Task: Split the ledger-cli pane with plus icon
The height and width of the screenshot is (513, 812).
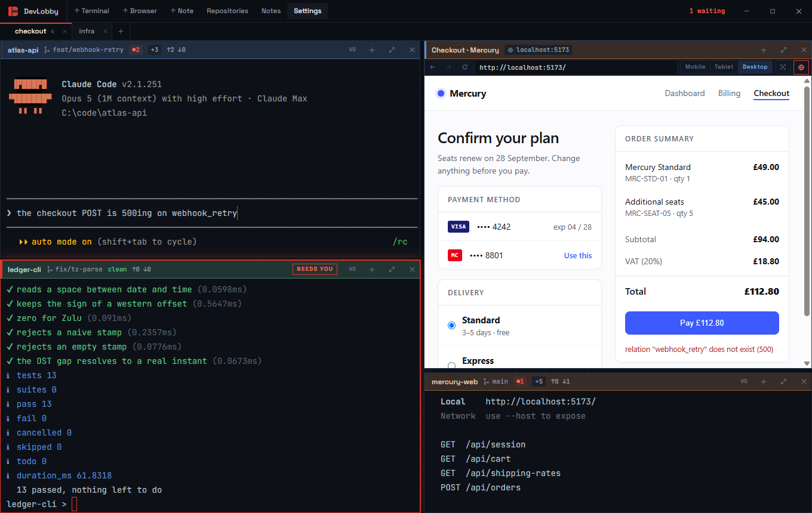Action: tap(372, 269)
